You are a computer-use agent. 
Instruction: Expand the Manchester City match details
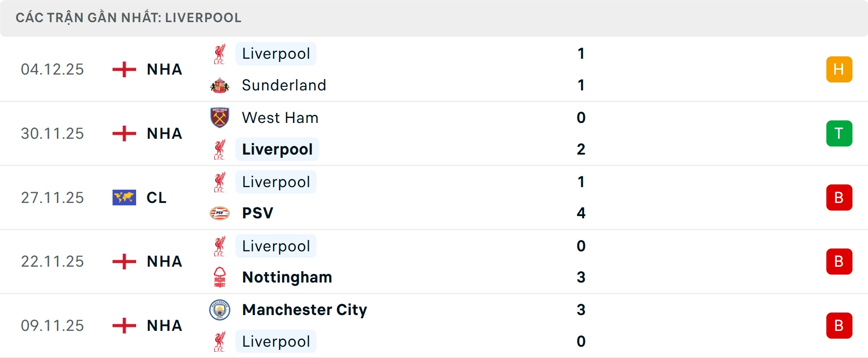point(434,325)
